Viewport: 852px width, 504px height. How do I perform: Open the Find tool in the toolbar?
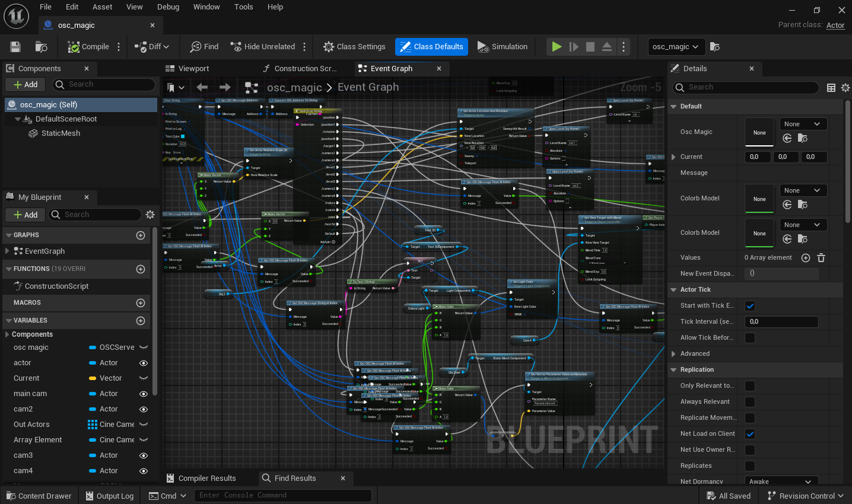click(204, 47)
